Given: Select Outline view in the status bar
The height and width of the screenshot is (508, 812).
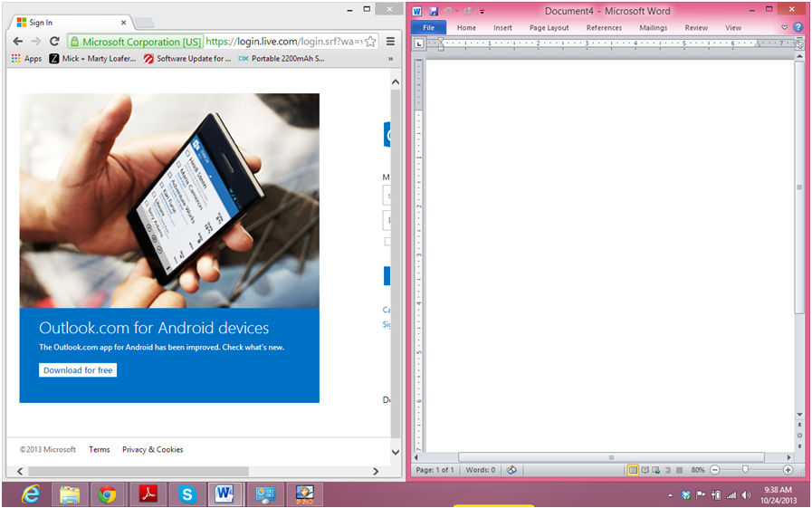Looking at the screenshot, I should [667, 470].
